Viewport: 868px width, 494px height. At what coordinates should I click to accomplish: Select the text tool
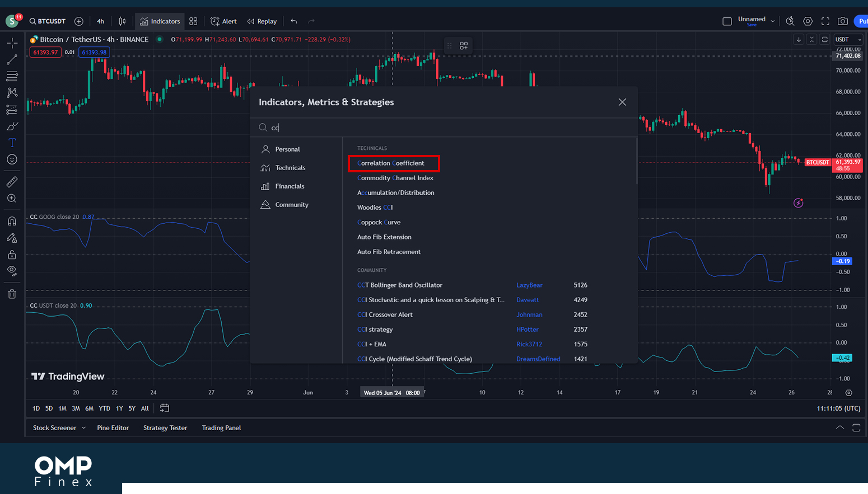[x=12, y=143]
